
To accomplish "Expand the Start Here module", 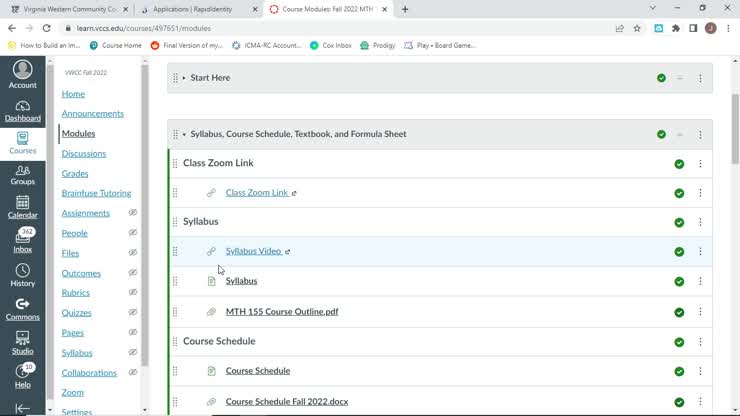I will point(184,78).
